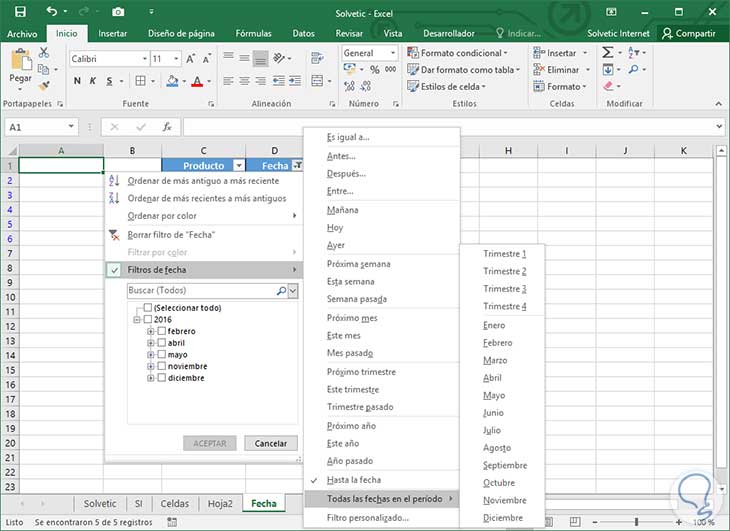Select Trimestre 3 from the submenu
Screen dimensions: 730x531
(504, 289)
